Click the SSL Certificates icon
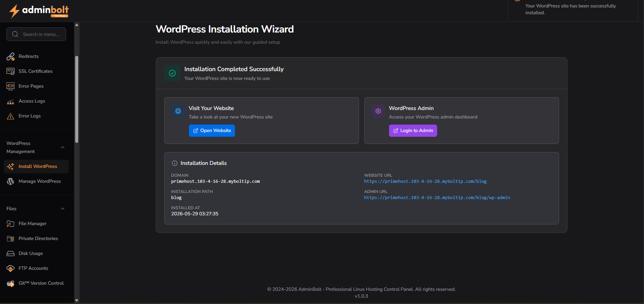Image resolution: width=644 pixels, height=304 pixels. 10,71
